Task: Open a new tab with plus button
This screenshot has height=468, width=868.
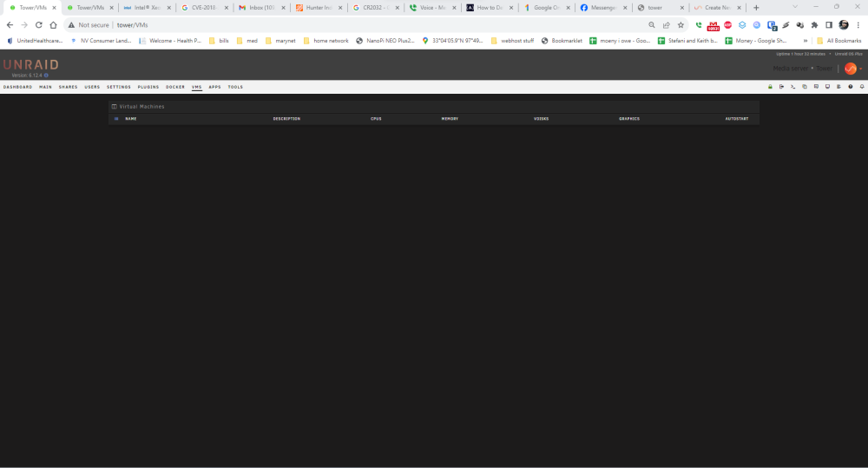Action: pyautogui.click(x=756, y=8)
